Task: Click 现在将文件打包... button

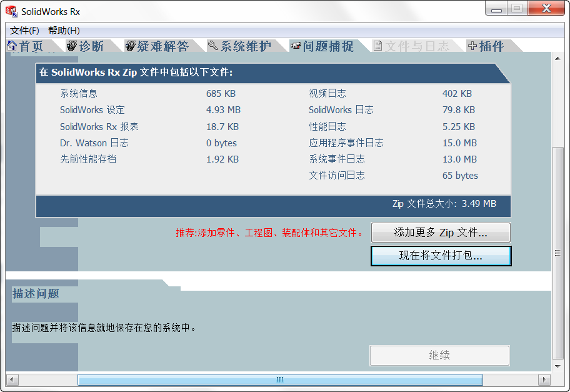Action: 441,256
